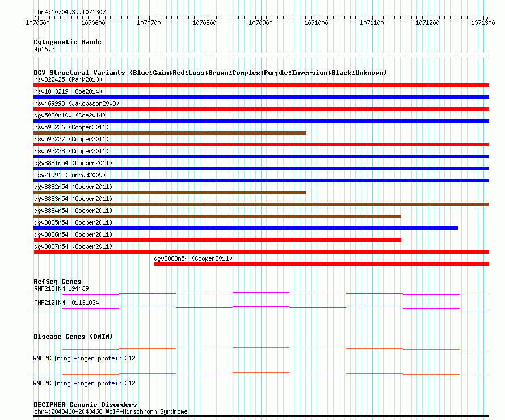Image resolution: width=505 pixels, height=420 pixels.
Task: Click ruler position 1070800
Action: [x=204, y=23]
